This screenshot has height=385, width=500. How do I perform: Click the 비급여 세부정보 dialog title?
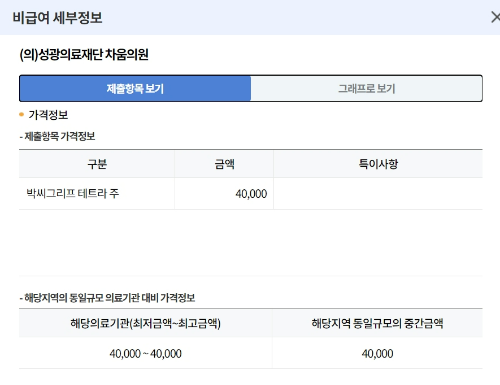[57, 17]
